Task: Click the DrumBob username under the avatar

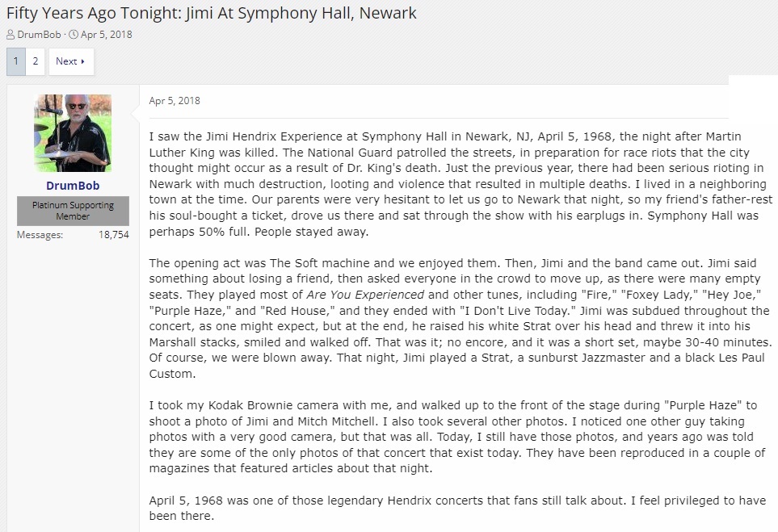Action: 73,186
